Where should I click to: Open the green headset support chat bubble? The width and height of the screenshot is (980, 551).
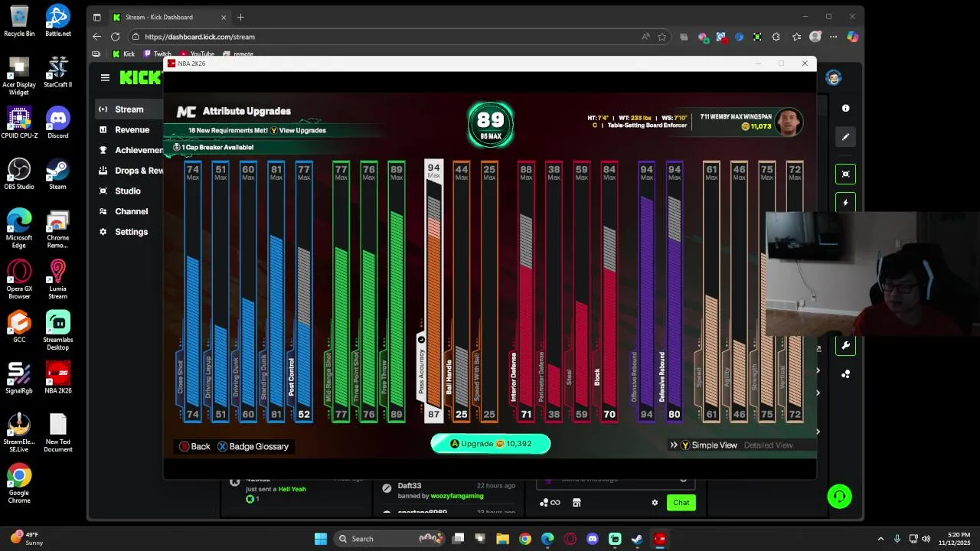click(840, 497)
